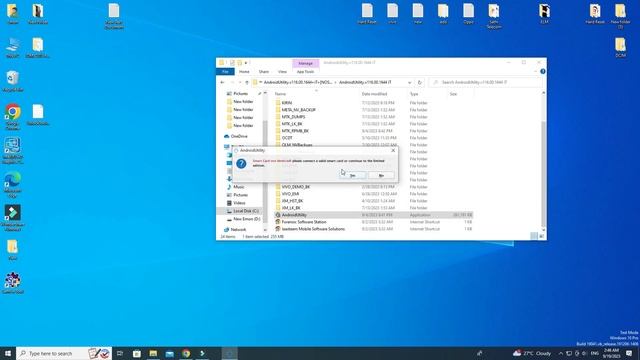Select the MTK_LK_BK folder
The height and width of the screenshot is (360, 640).
click(x=292, y=124)
